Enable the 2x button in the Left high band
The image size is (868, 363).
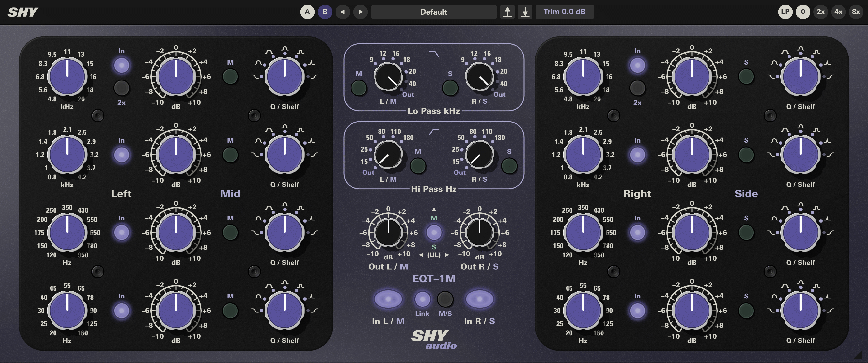point(121,88)
